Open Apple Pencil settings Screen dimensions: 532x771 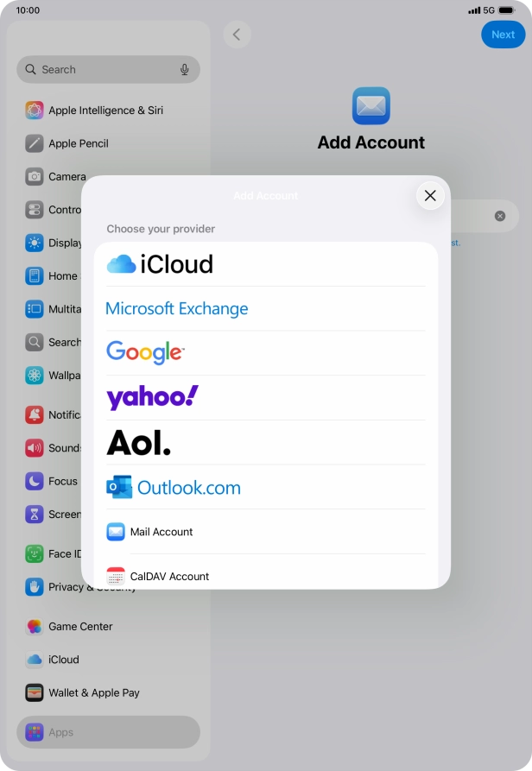point(78,143)
